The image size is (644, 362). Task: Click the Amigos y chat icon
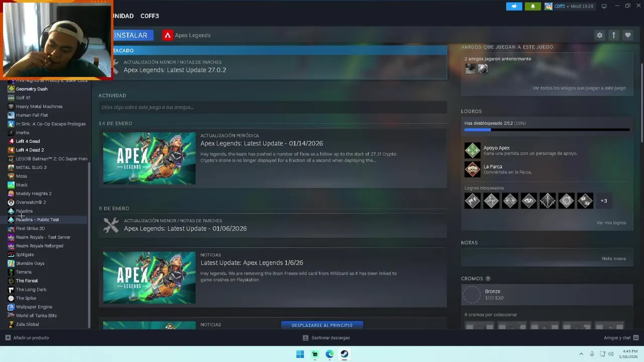636,338
